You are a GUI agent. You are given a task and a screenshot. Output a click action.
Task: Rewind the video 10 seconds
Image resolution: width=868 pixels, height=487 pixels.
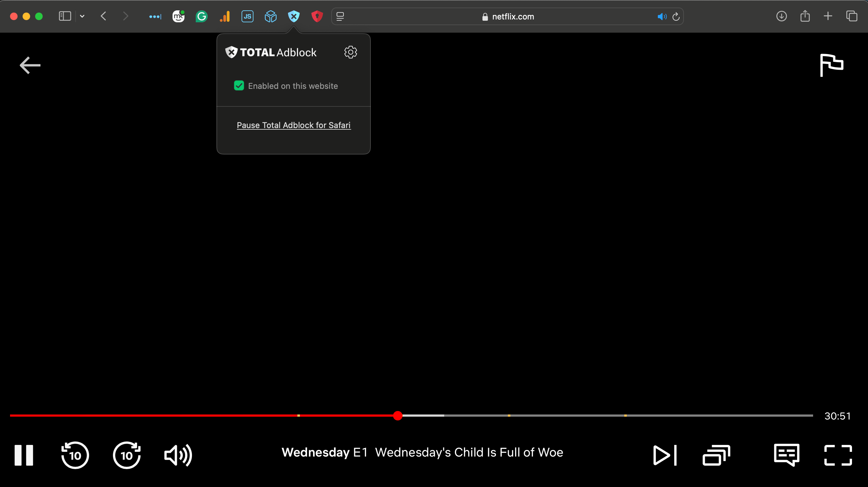[75, 455]
